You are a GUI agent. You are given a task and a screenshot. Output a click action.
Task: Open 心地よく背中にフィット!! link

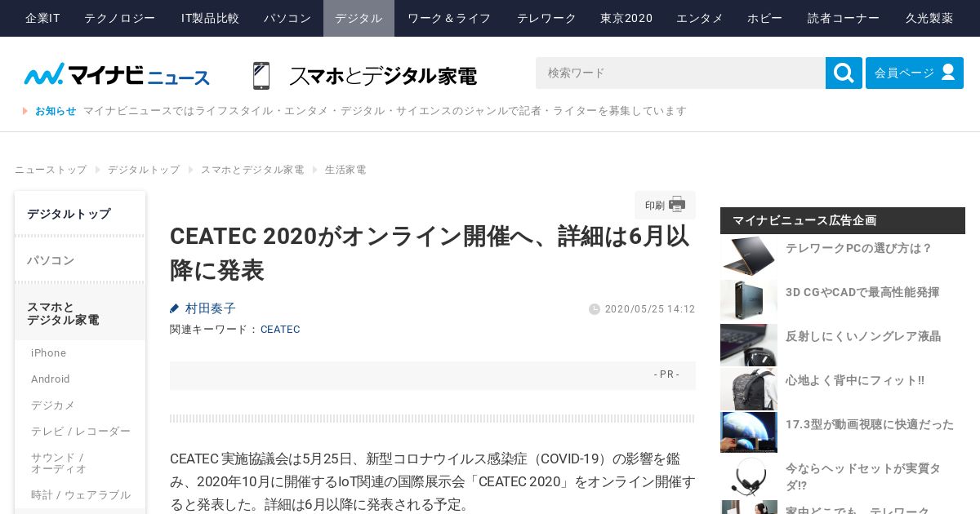point(855,380)
